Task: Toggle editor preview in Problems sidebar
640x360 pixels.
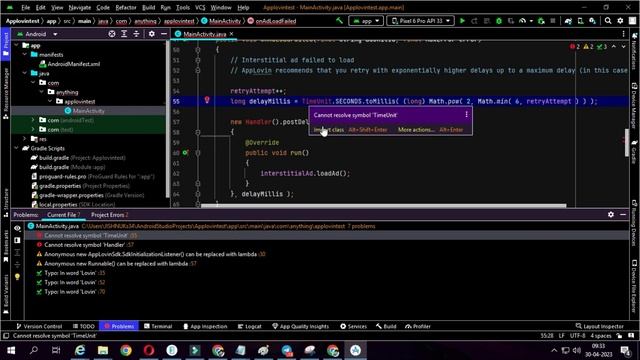Action: click(17, 240)
